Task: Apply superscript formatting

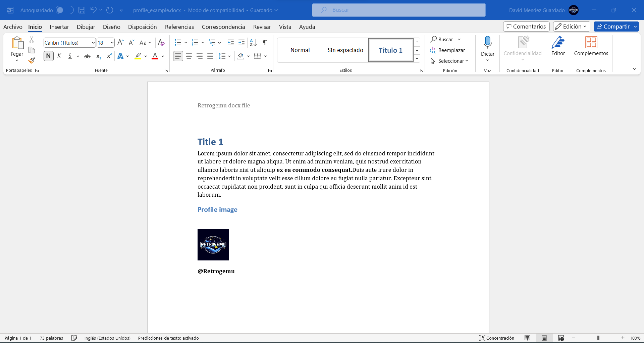Action: 109,56
